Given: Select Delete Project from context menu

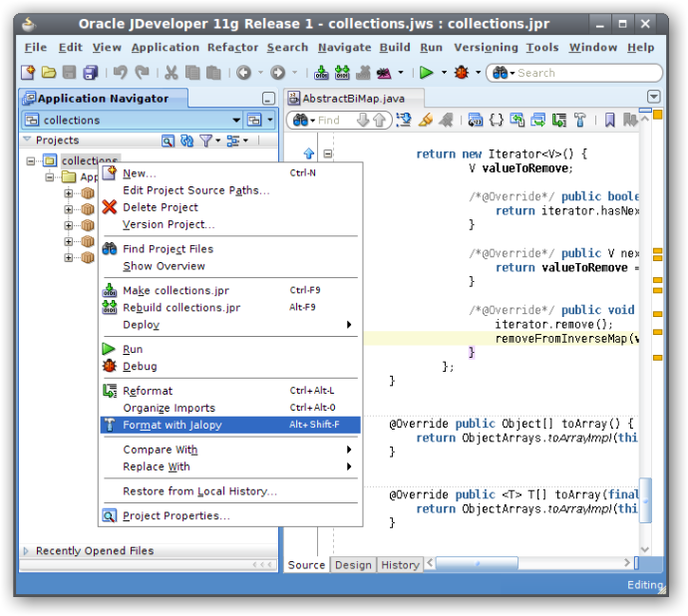Looking at the screenshot, I should click(x=230, y=207).
